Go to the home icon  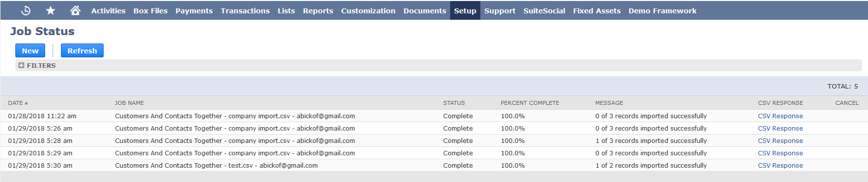(x=75, y=10)
